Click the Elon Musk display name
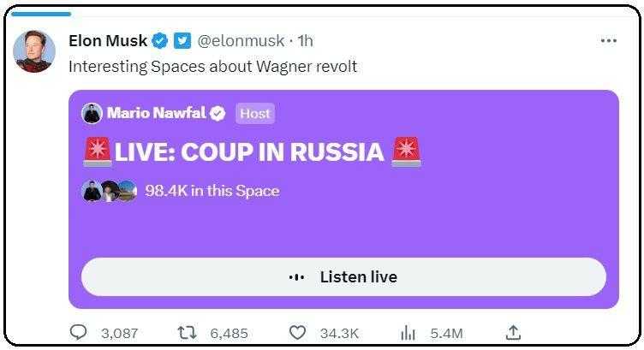The width and height of the screenshot is (644, 350). (107, 40)
